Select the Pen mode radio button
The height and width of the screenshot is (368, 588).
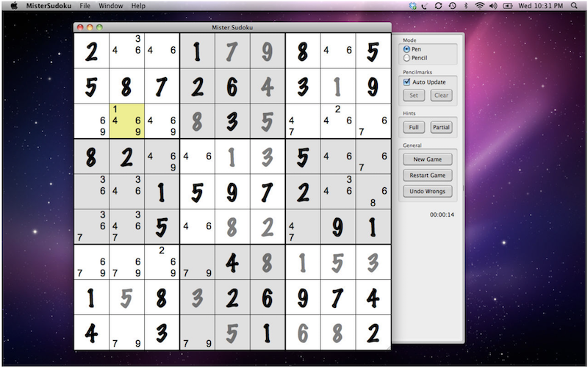pos(406,49)
